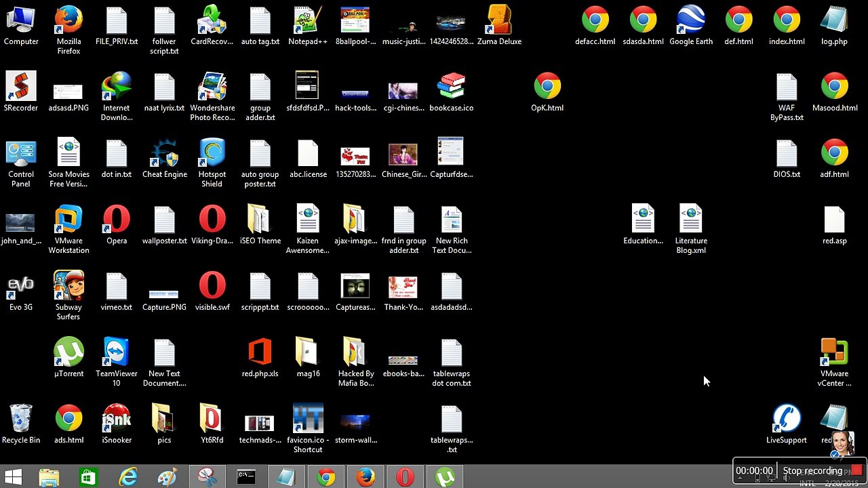Open the Zuma Deluxe game icon
This screenshot has height=488, width=868.
tap(499, 22)
